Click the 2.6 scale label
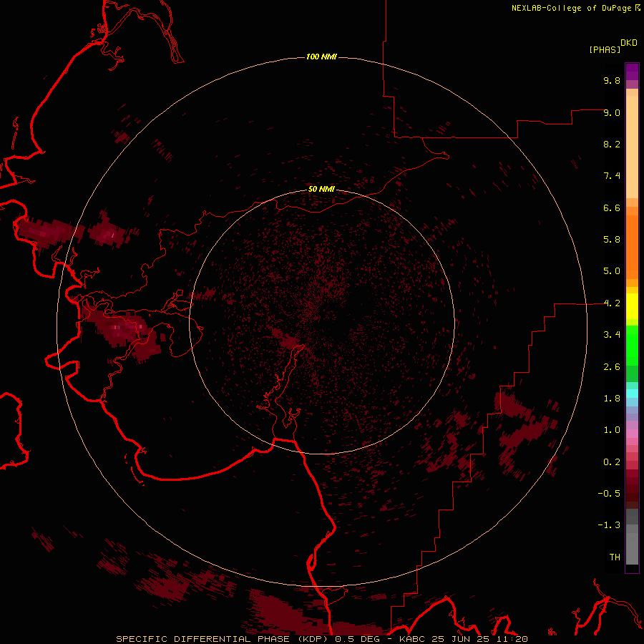Image resolution: width=644 pixels, height=644 pixels. click(612, 367)
